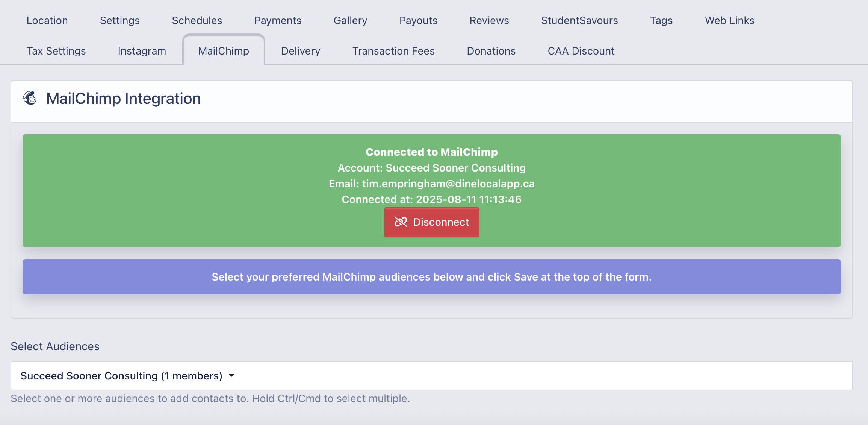Screen dimensions: 868x425
Task: Switch to the Delivery tab
Action: (x=301, y=51)
